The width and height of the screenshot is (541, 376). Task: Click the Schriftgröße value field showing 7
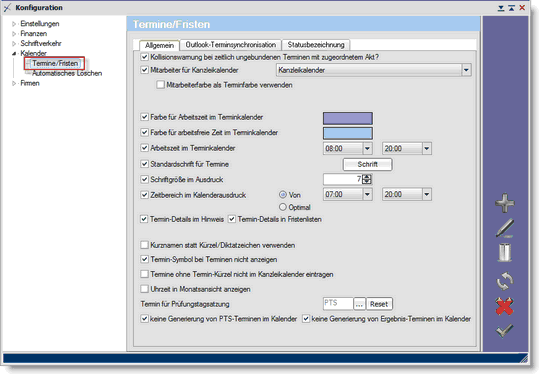click(343, 179)
